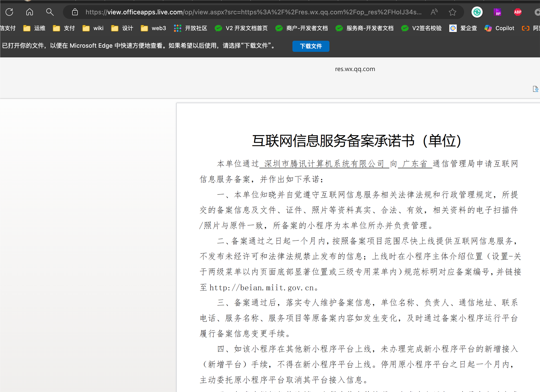The height and width of the screenshot is (392, 540).
Task: Activate the Read Aloud icon
Action: pyautogui.click(x=434, y=12)
